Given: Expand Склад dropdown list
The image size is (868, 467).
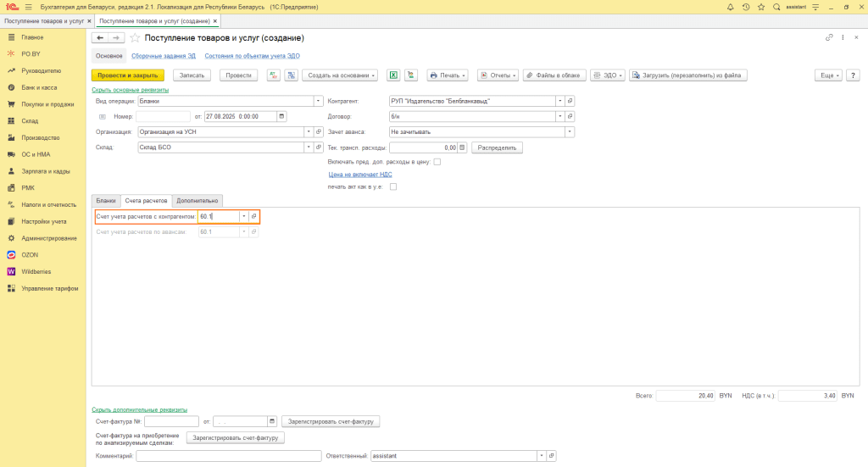Looking at the screenshot, I should pyautogui.click(x=309, y=147).
